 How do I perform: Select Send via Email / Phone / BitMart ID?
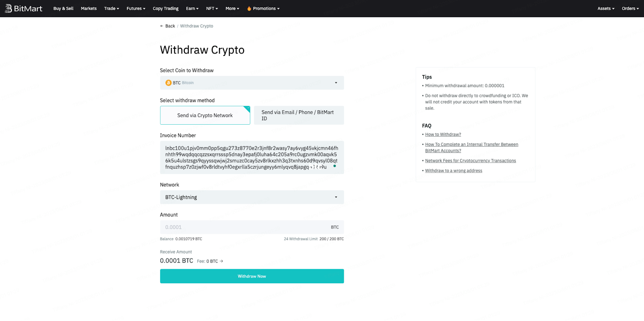[x=299, y=115]
